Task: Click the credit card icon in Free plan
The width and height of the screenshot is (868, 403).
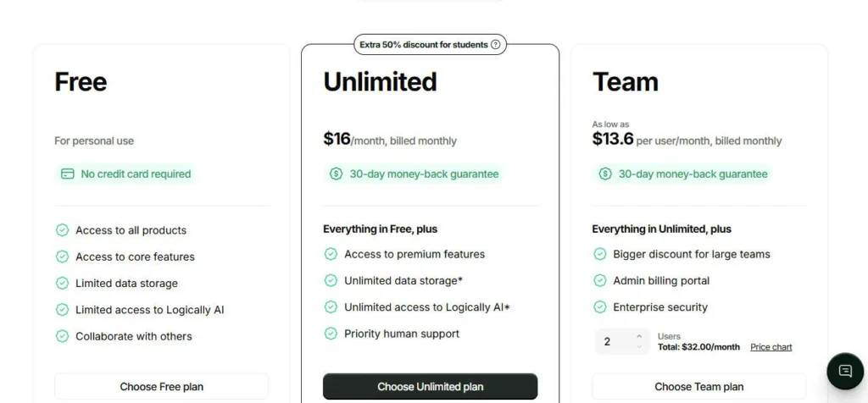Action: 67,174
